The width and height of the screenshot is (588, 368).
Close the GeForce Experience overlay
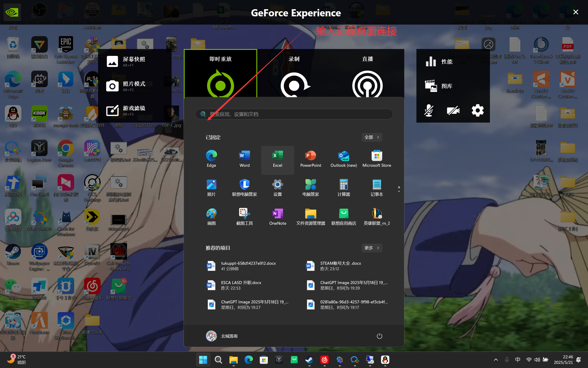coord(575,12)
